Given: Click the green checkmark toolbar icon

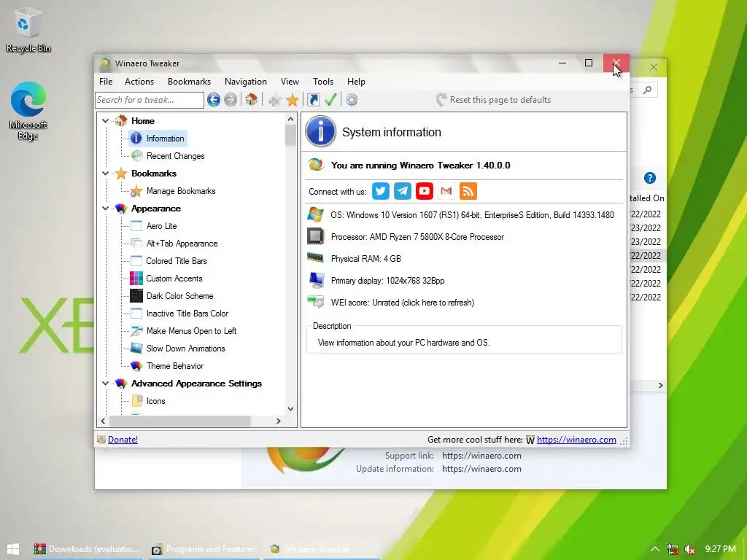Looking at the screenshot, I should pyautogui.click(x=330, y=99).
